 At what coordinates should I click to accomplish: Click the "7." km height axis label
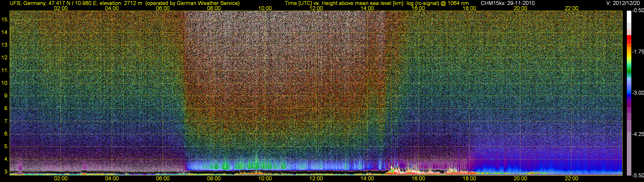point(6,121)
